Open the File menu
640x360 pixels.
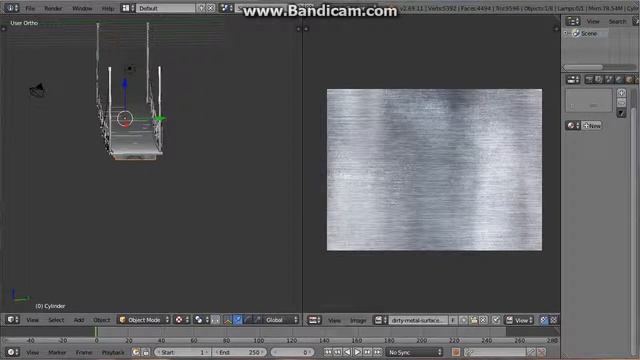coord(30,9)
